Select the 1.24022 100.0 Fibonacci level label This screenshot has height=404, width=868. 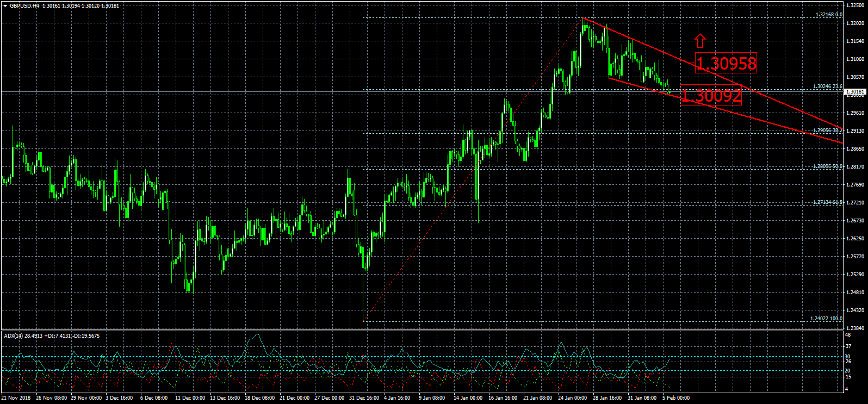(826, 319)
